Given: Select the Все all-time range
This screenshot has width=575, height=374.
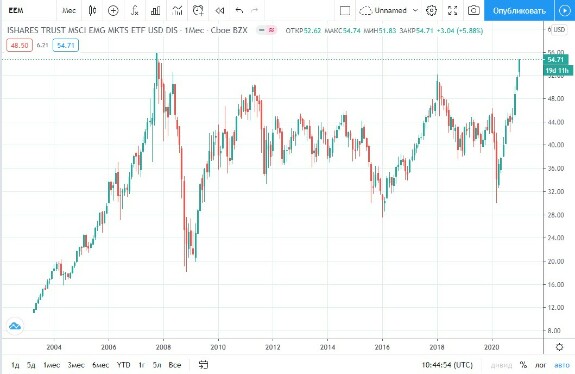Looking at the screenshot, I should click(175, 365).
